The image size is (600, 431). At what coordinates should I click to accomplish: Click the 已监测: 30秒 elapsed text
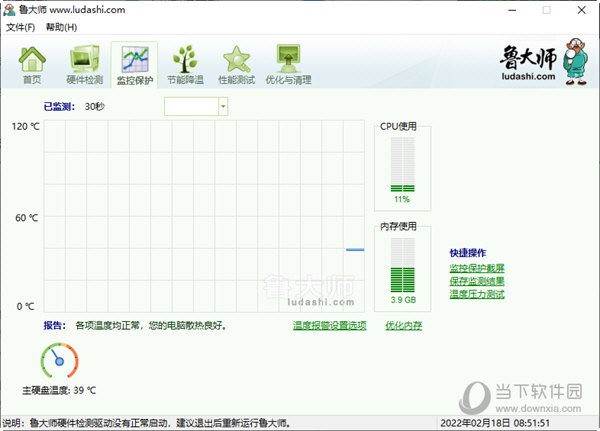[x=74, y=106]
